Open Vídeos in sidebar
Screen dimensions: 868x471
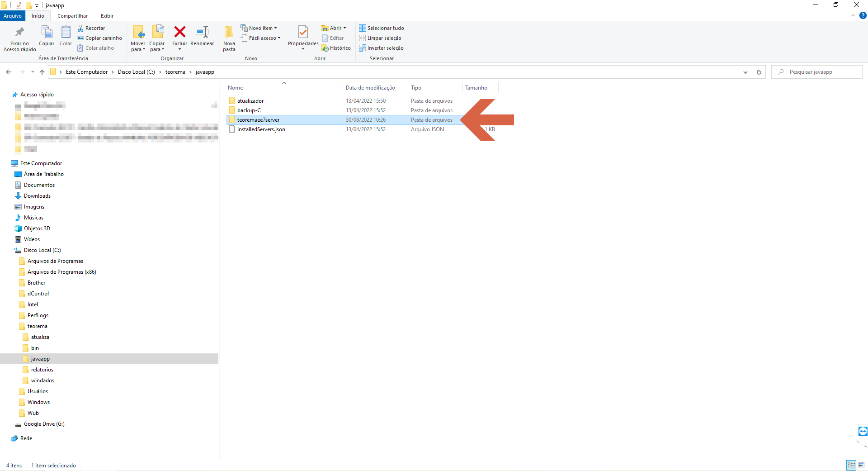pos(32,239)
